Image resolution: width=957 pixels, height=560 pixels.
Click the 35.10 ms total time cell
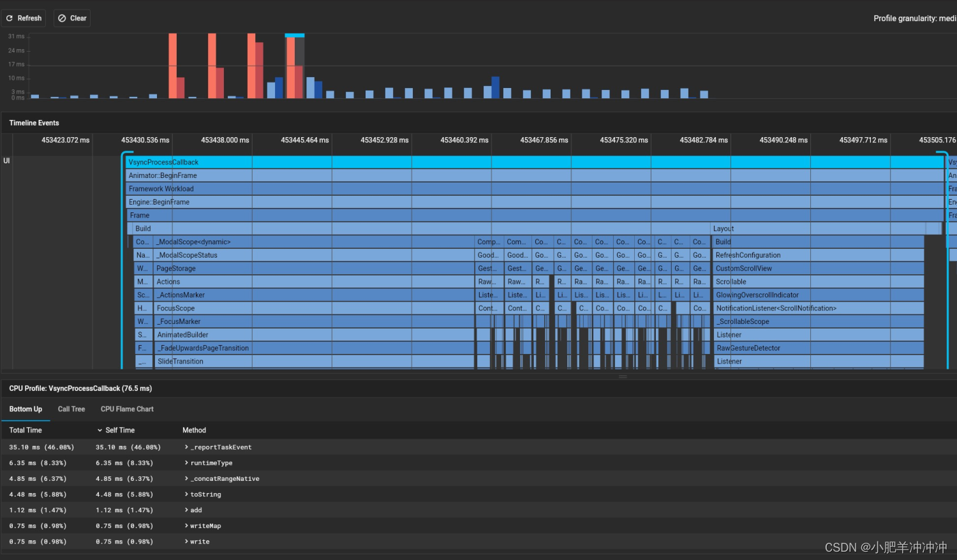41,447
